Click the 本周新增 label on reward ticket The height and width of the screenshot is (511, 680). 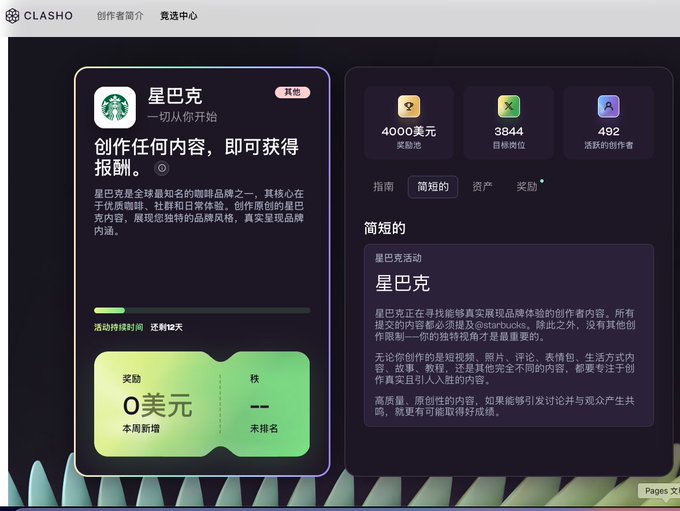141,429
